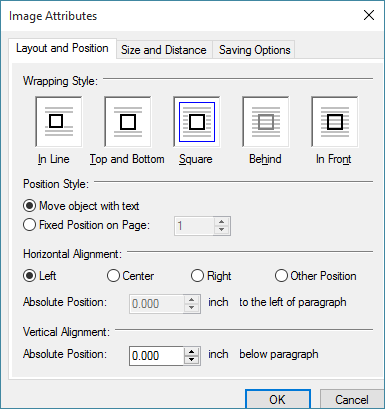The width and height of the screenshot is (385, 409).
Task: Increase vertical absolute position with up arrow
Action: [192, 352]
